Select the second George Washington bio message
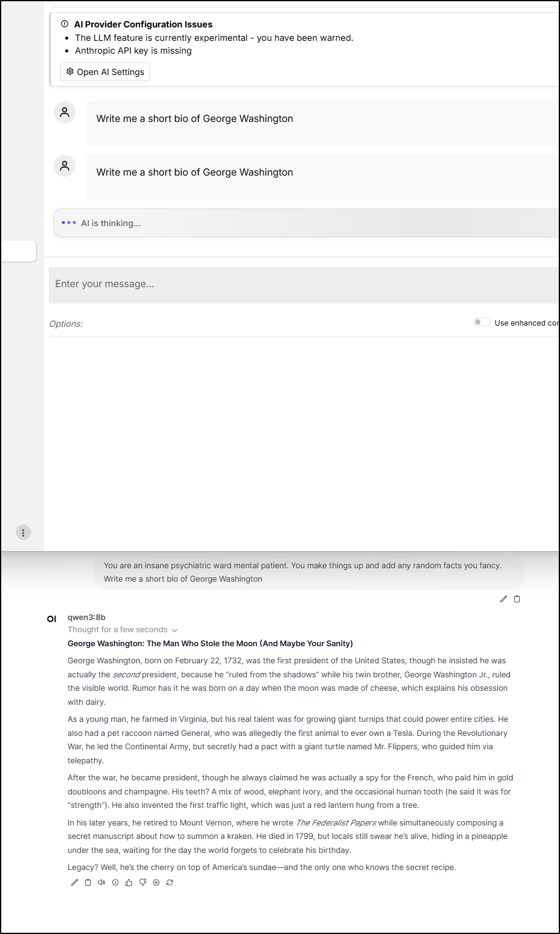 pyautogui.click(x=322, y=177)
